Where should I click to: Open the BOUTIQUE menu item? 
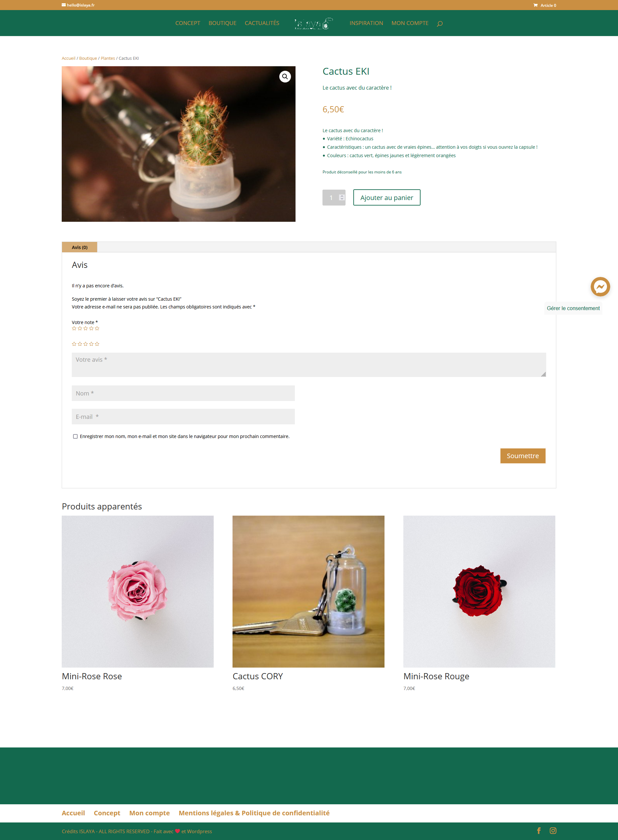(x=222, y=23)
